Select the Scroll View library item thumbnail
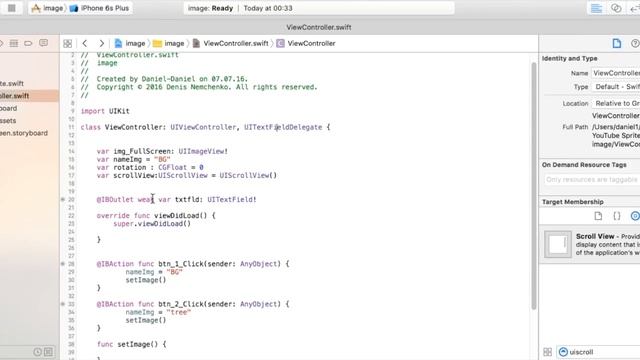640x360 pixels. click(x=558, y=244)
